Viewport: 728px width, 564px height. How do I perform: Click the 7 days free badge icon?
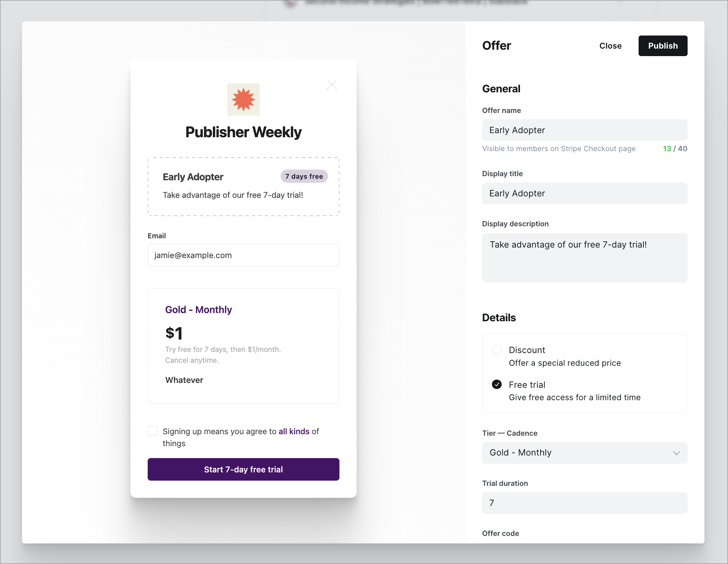304,175
